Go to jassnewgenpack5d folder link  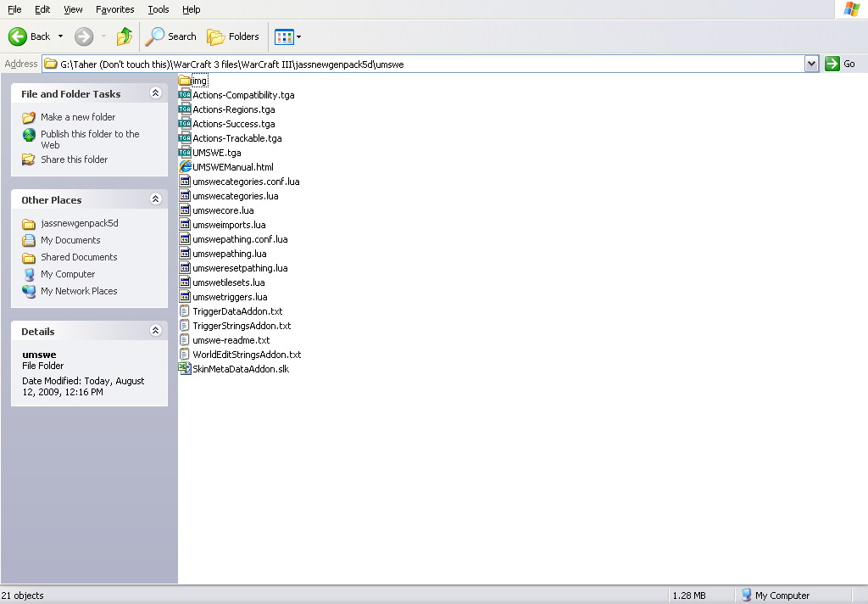80,223
